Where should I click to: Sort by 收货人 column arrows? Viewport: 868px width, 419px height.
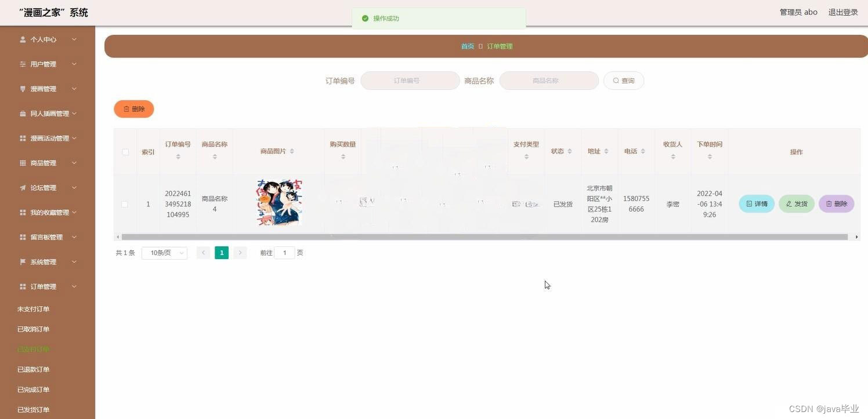tap(673, 156)
